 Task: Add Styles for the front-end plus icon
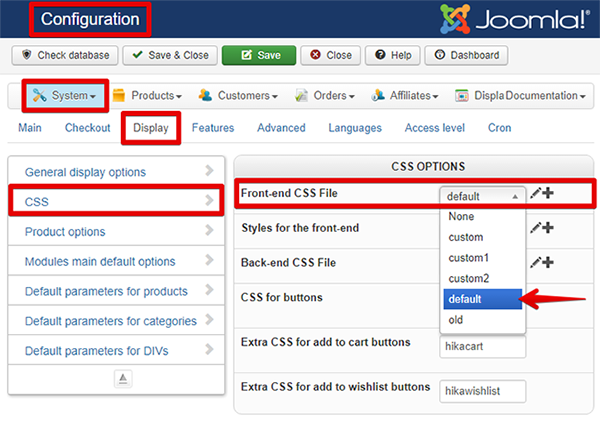pos(548,228)
